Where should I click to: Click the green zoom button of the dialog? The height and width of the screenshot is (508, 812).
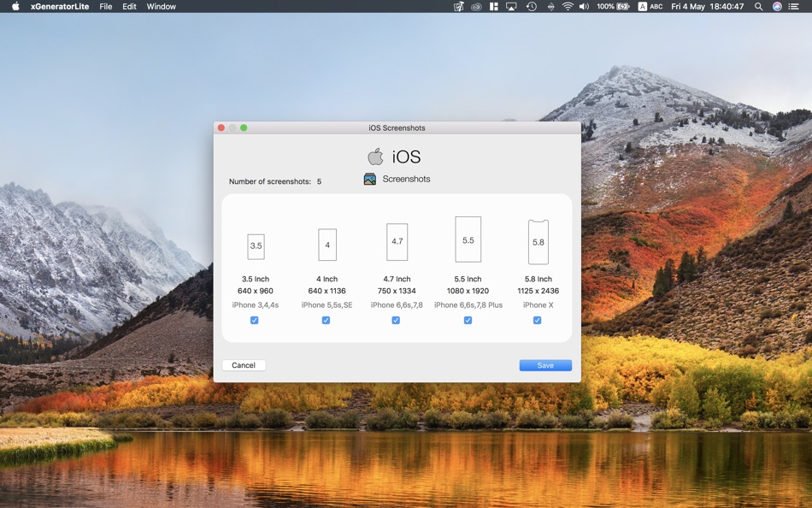tap(244, 127)
